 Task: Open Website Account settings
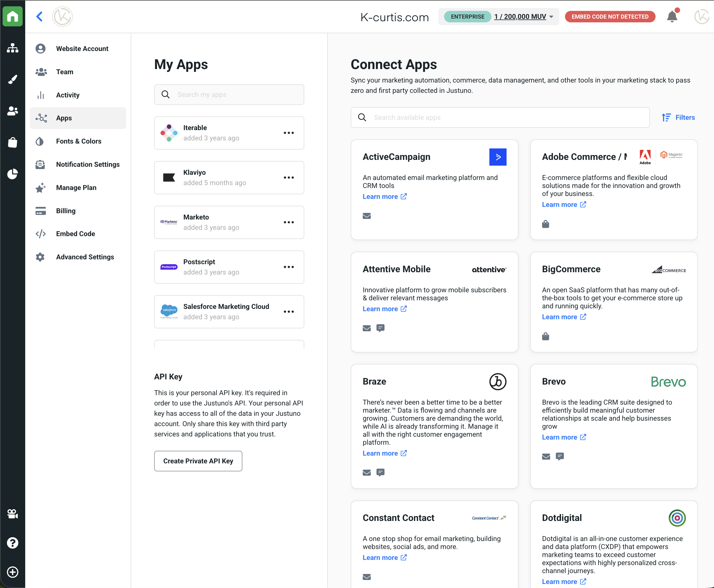(78, 49)
